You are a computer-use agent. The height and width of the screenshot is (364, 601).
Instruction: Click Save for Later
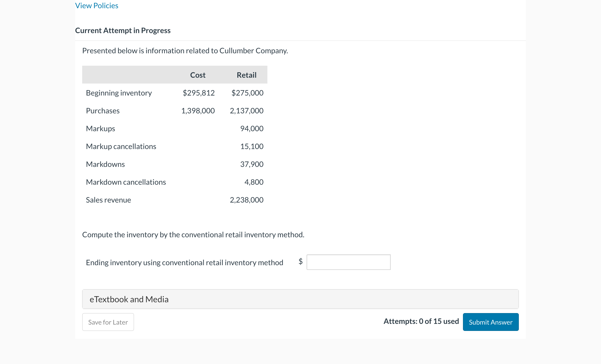click(x=108, y=322)
